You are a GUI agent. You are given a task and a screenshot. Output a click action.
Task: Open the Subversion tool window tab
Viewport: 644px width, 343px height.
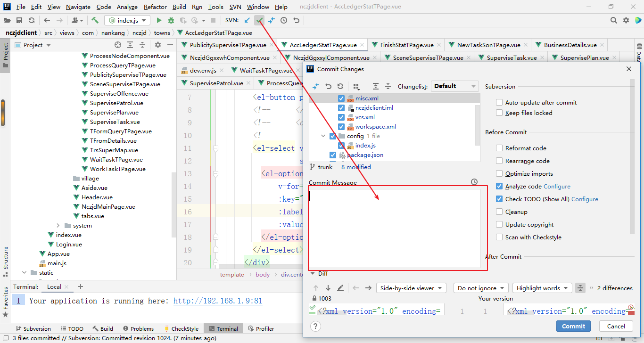[x=33, y=328]
